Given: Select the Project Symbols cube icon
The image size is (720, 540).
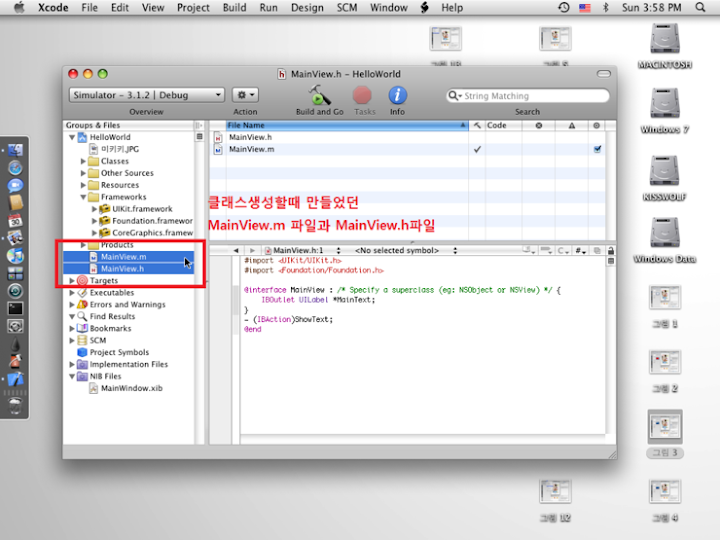Looking at the screenshot, I should tap(82, 352).
